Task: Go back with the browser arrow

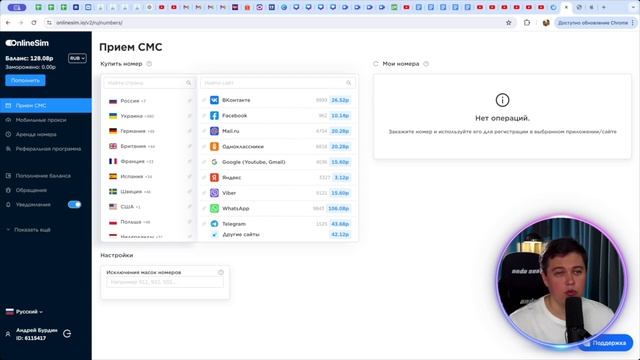Action: [x=8, y=23]
